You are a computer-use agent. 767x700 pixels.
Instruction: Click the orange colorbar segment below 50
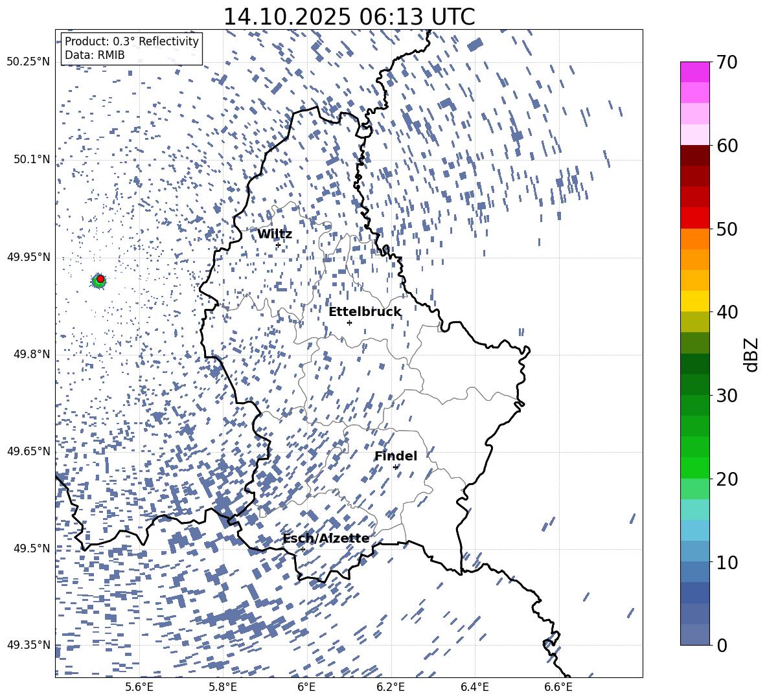click(x=694, y=238)
